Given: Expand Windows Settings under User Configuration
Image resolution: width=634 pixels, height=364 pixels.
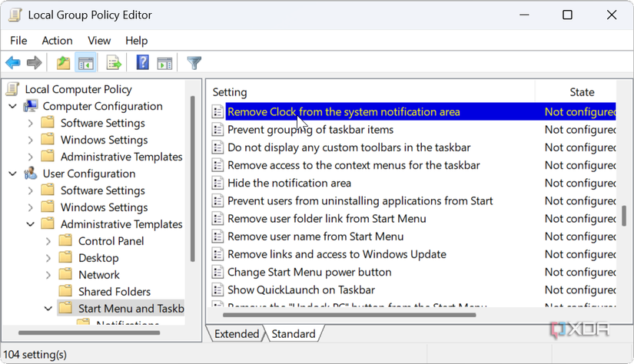Looking at the screenshot, I should [31, 207].
